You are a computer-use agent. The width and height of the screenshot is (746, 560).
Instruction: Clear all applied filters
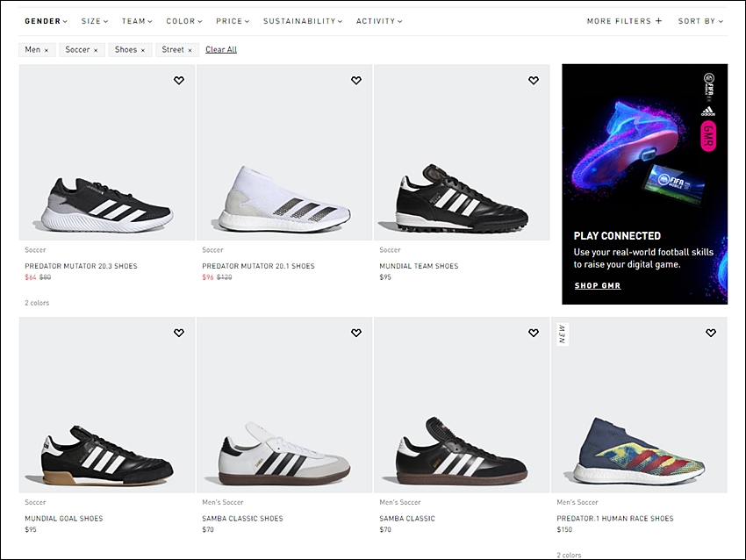coord(221,49)
